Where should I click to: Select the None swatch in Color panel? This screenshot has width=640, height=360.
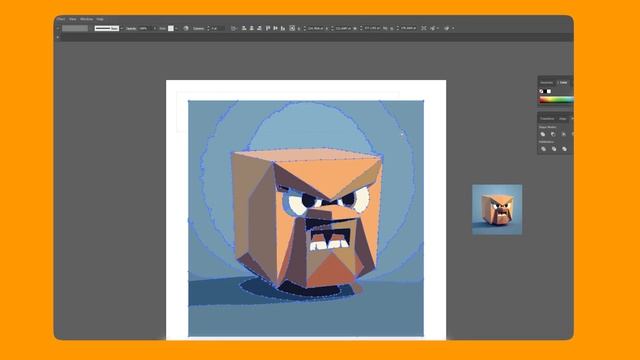pos(542,91)
